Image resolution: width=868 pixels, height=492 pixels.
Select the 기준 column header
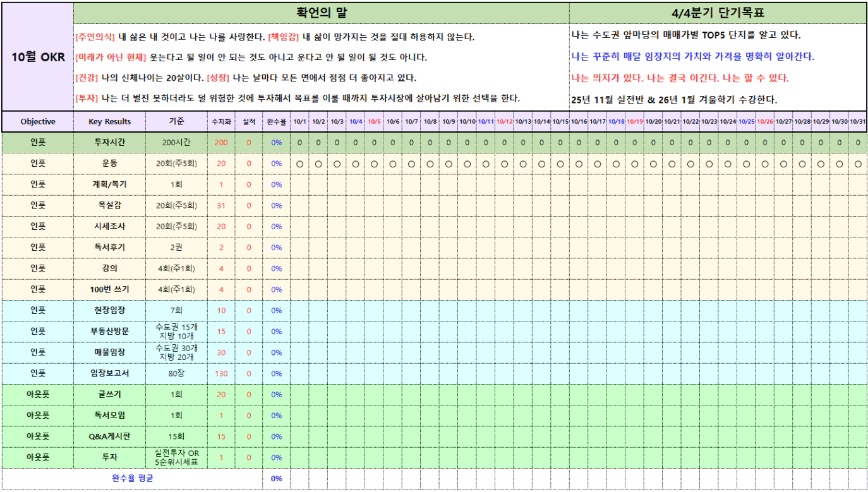tap(177, 122)
